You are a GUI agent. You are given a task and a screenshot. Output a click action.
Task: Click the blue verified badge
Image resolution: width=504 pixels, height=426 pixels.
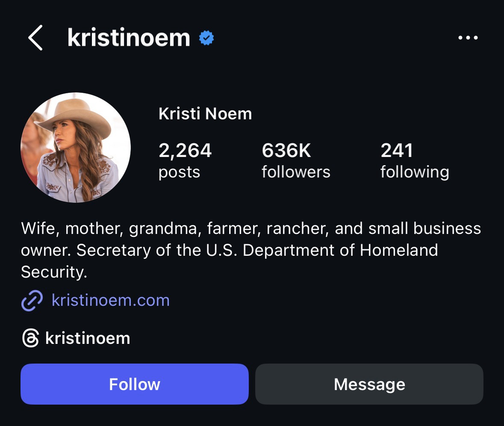click(x=206, y=38)
